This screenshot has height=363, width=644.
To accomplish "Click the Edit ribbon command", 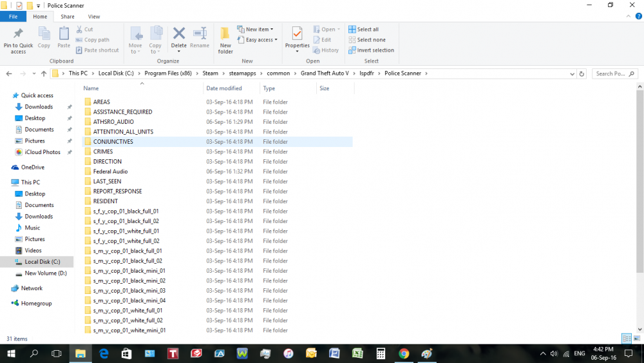I will (323, 40).
